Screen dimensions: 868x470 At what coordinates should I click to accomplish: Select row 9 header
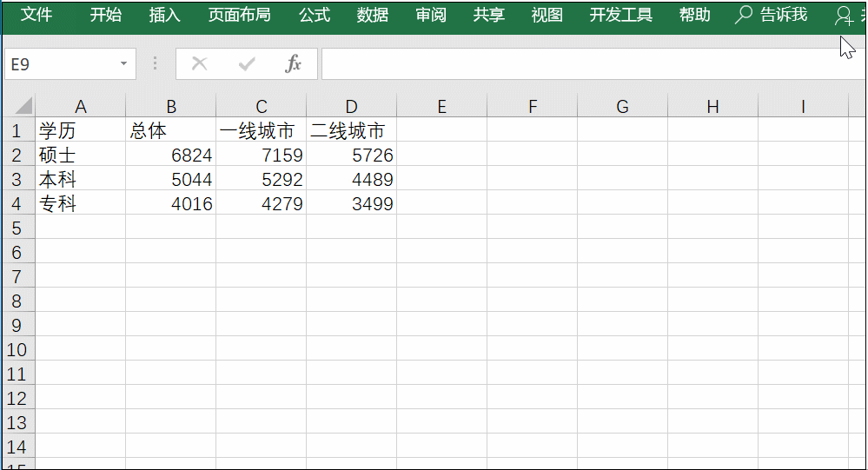pos(18,326)
